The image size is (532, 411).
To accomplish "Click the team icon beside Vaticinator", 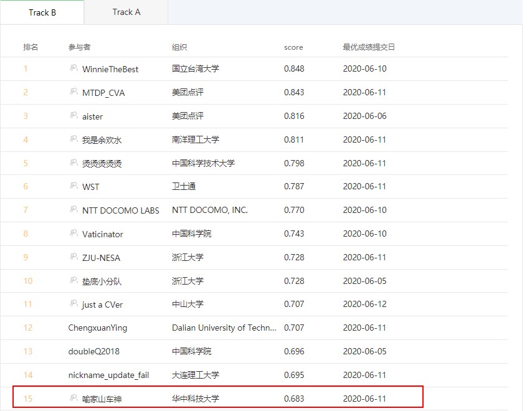I will coord(74,233).
